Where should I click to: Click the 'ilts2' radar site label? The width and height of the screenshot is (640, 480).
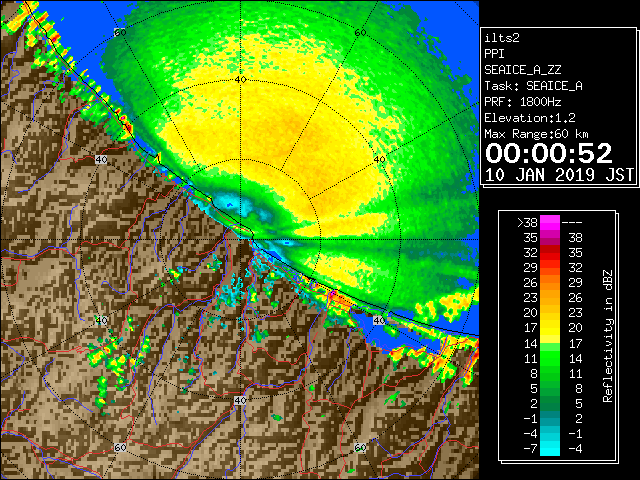tap(502, 38)
